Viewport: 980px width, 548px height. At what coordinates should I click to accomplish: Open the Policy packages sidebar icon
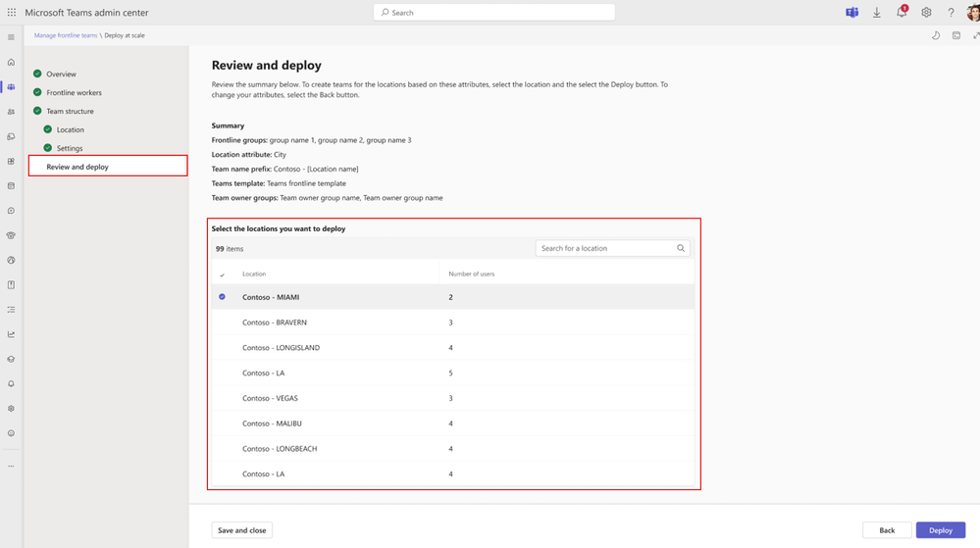coord(11,285)
